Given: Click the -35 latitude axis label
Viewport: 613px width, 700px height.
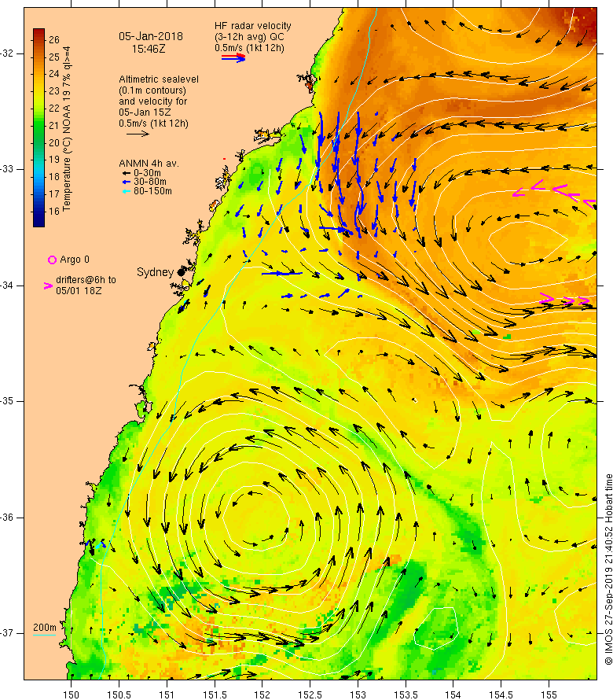Looking at the screenshot, I should 6,401.
